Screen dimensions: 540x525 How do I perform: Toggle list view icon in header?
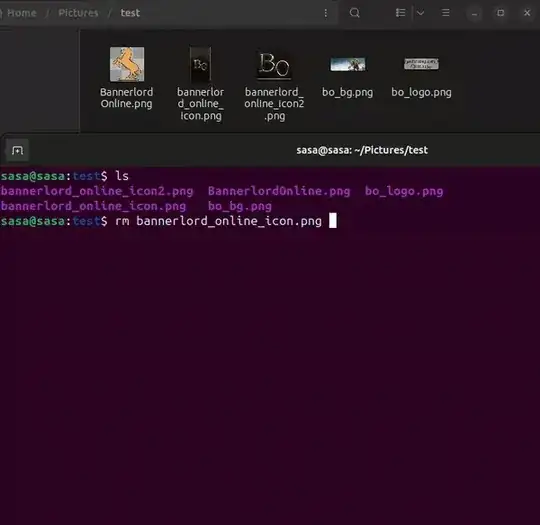[x=401, y=13]
